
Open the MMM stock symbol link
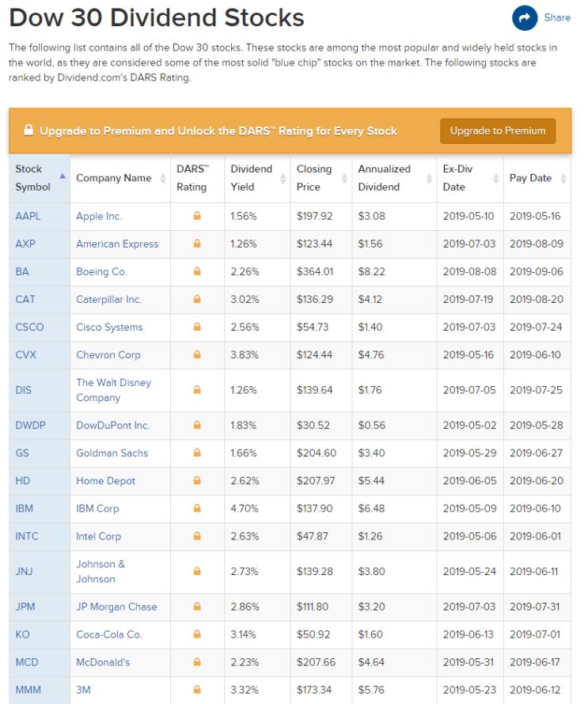click(x=28, y=690)
